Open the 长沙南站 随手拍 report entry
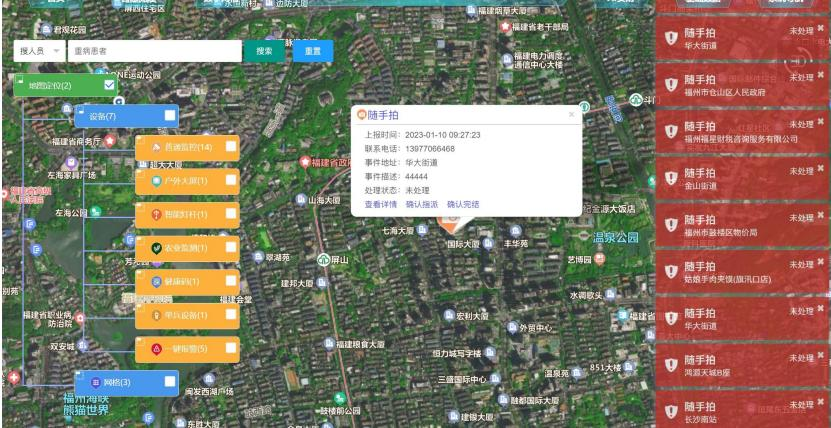 click(741, 412)
